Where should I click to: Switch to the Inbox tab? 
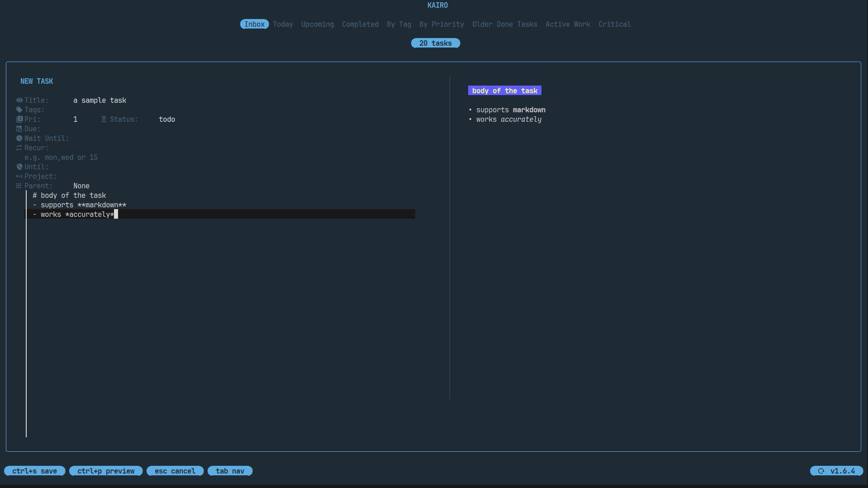coord(255,24)
